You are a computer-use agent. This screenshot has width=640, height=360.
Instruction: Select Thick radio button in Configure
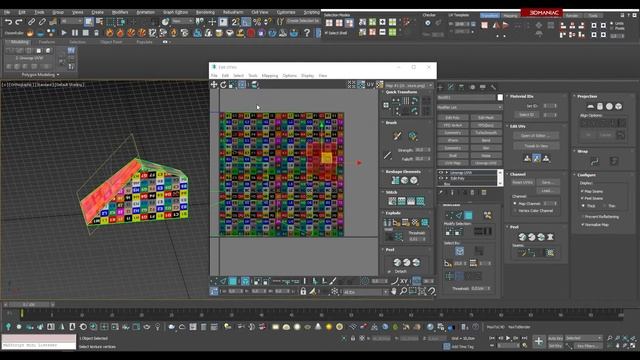(x=583, y=206)
